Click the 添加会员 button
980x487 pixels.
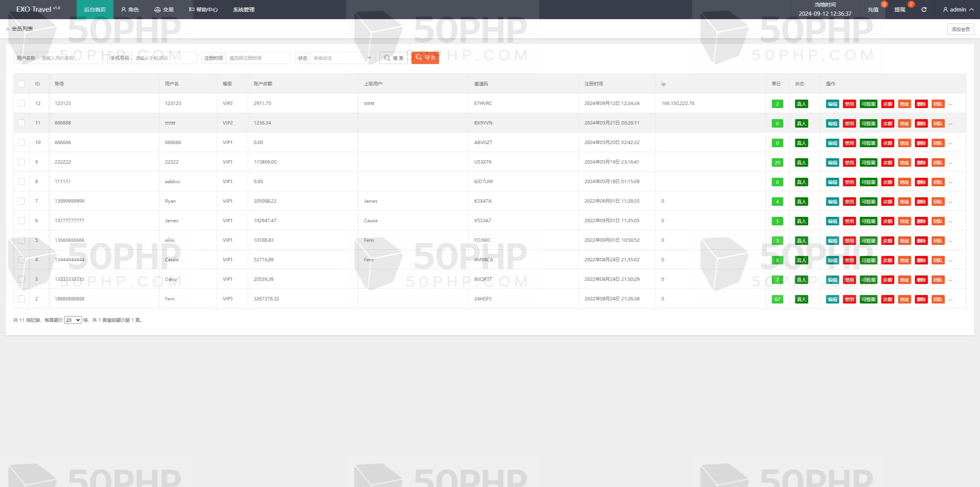[x=960, y=29]
